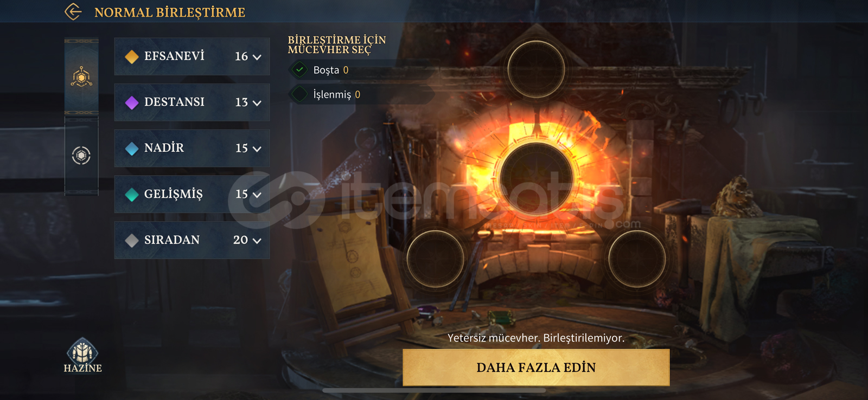Open the Gelişmiş gem category
The width and height of the screenshot is (868, 400).
coord(192,194)
